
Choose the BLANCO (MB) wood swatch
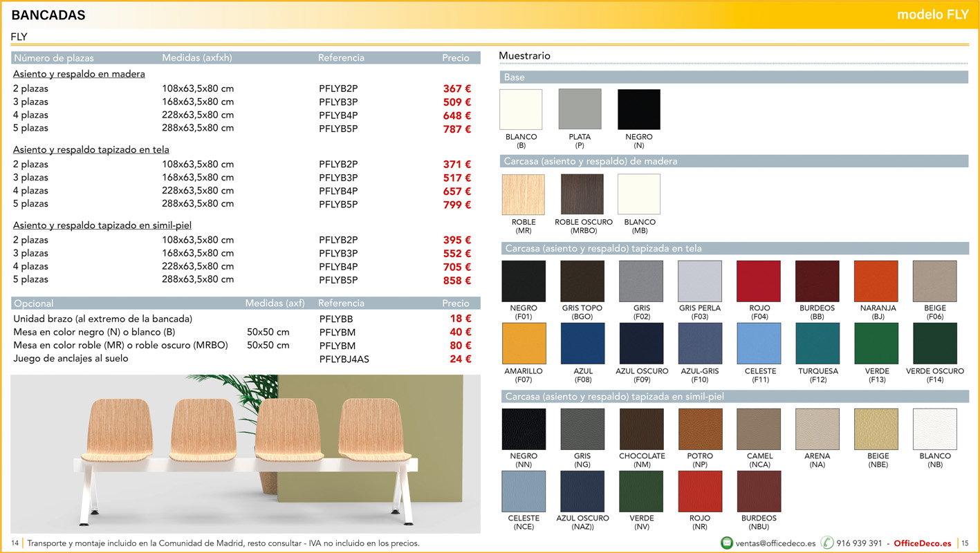coord(639,195)
